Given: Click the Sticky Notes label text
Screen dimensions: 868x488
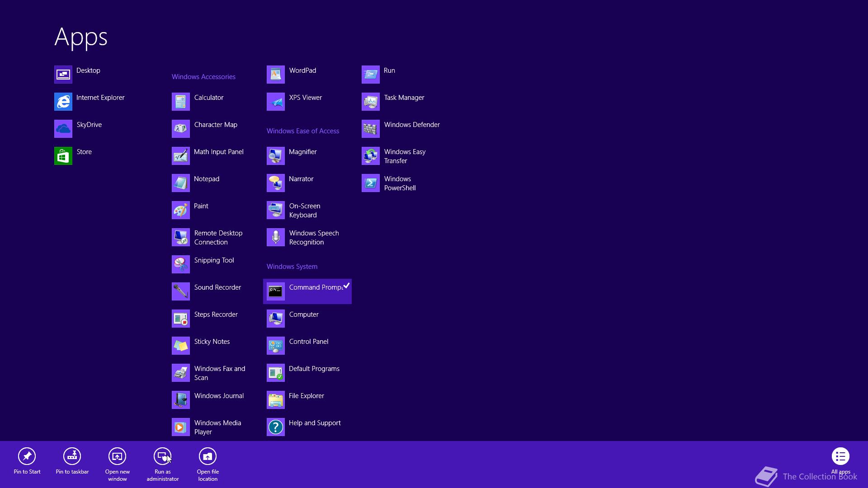Looking at the screenshot, I should 212,342.
